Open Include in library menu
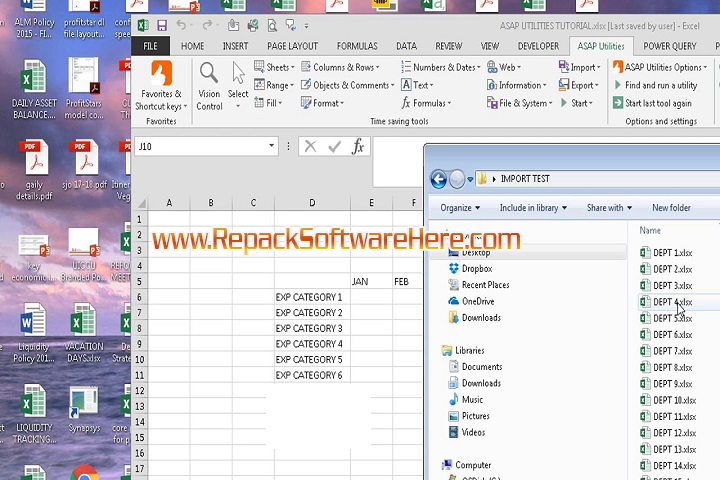 pyautogui.click(x=533, y=208)
